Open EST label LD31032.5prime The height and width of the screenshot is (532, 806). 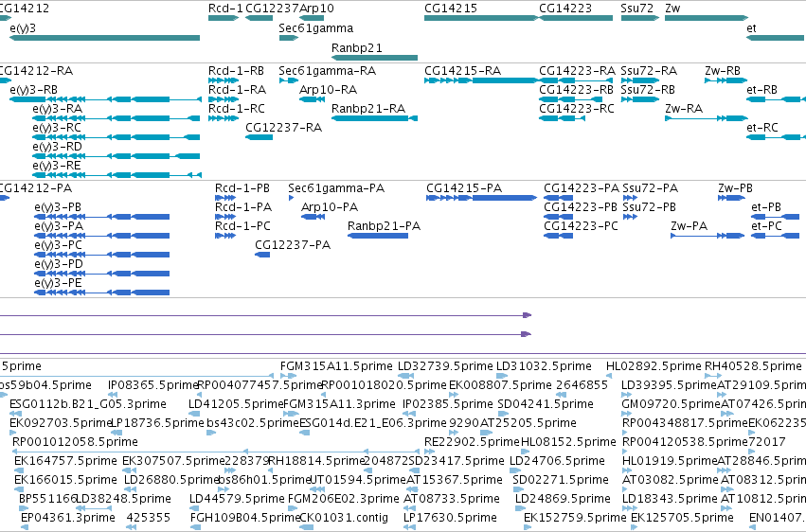click(x=544, y=366)
